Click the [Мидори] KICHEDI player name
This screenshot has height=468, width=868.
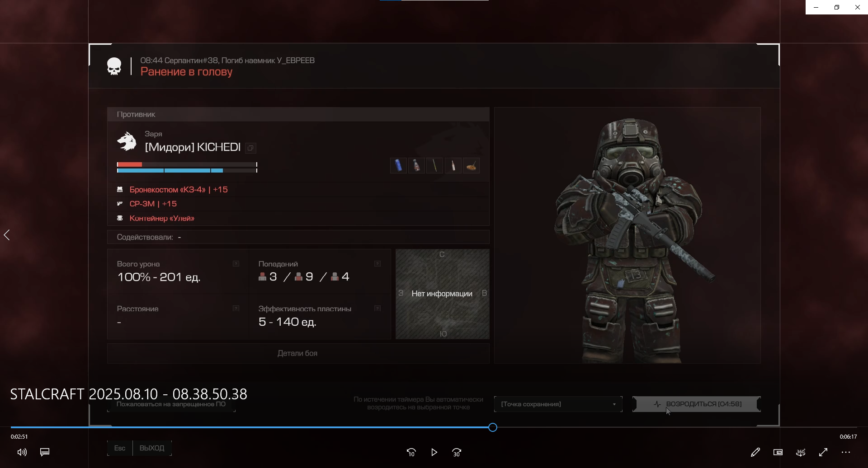point(193,147)
